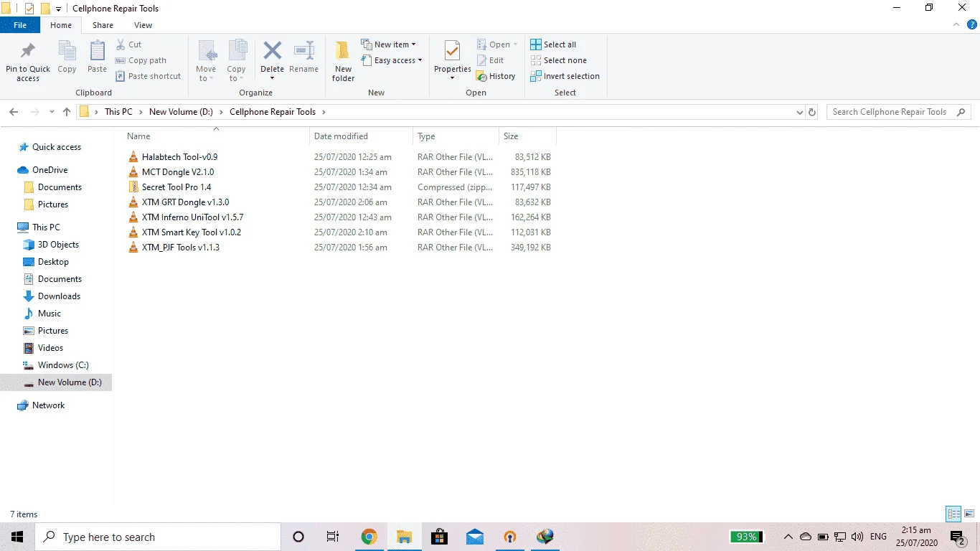This screenshot has width=980, height=551.
Task: Go up one folder level arrow
Action: (67, 112)
